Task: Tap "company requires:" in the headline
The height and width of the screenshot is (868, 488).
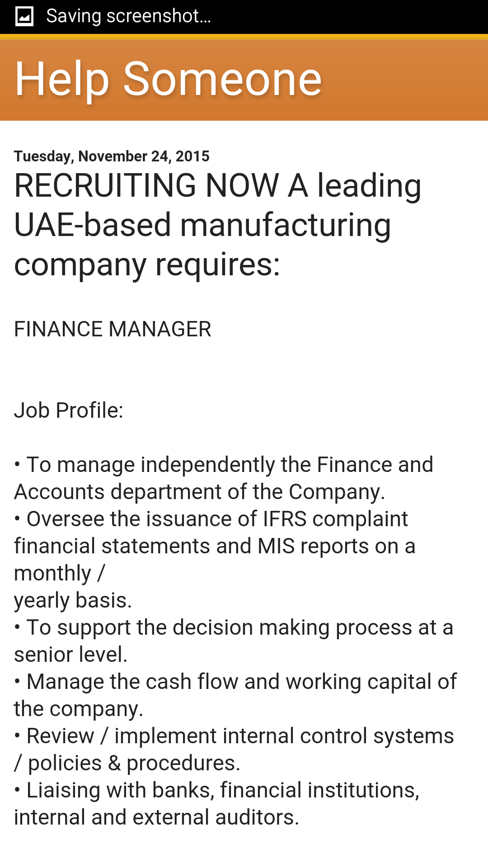Action: click(x=147, y=264)
